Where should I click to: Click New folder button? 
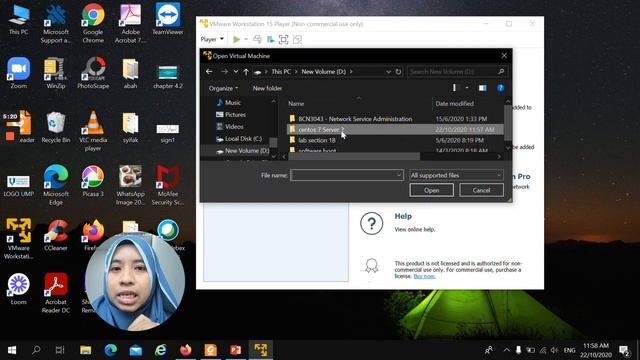click(x=267, y=88)
